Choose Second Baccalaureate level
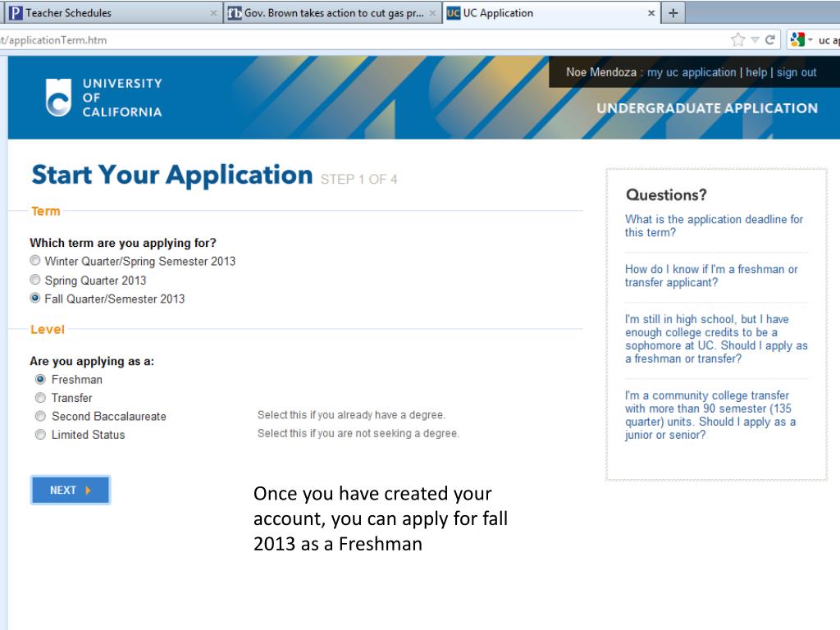Viewport: 840px width, 630px height. (40, 416)
